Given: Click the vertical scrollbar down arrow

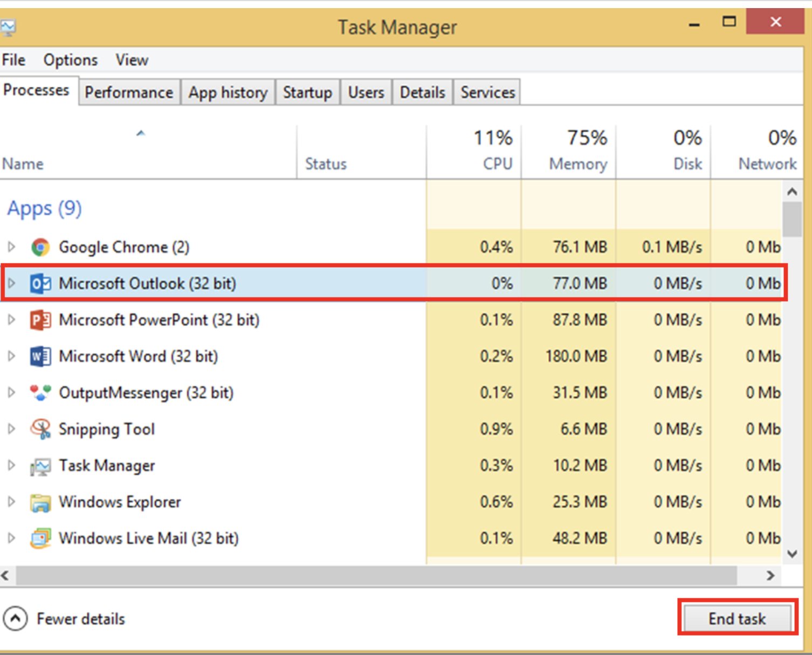Looking at the screenshot, I should point(792,554).
